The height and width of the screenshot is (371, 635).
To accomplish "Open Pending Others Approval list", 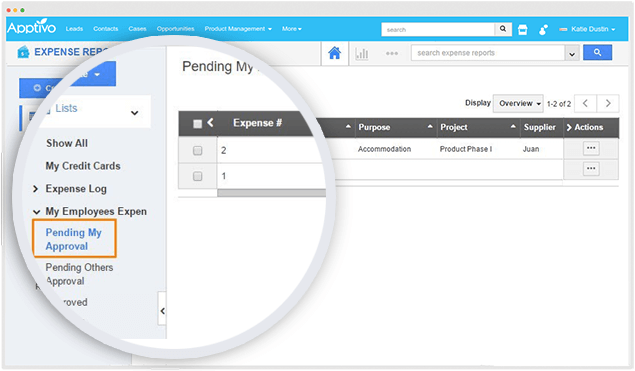I will pyautogui.click(x=79, y=274).
